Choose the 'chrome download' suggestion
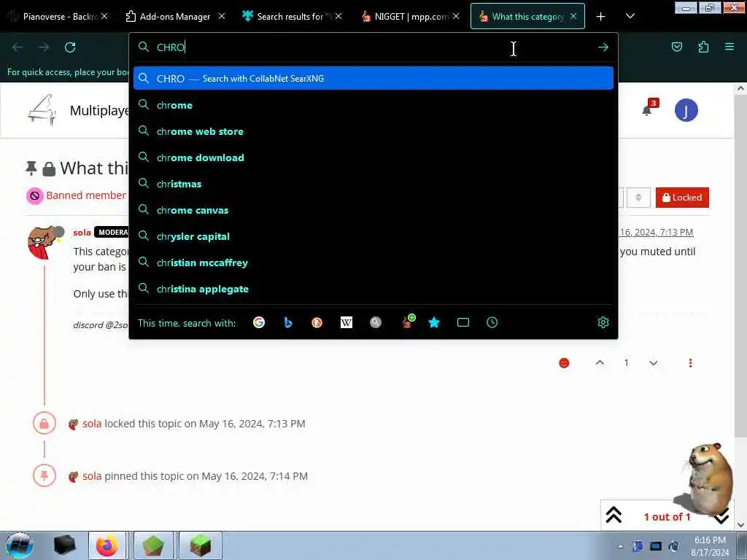This screenshot has width=747, height=560. [x=373, y=157]
